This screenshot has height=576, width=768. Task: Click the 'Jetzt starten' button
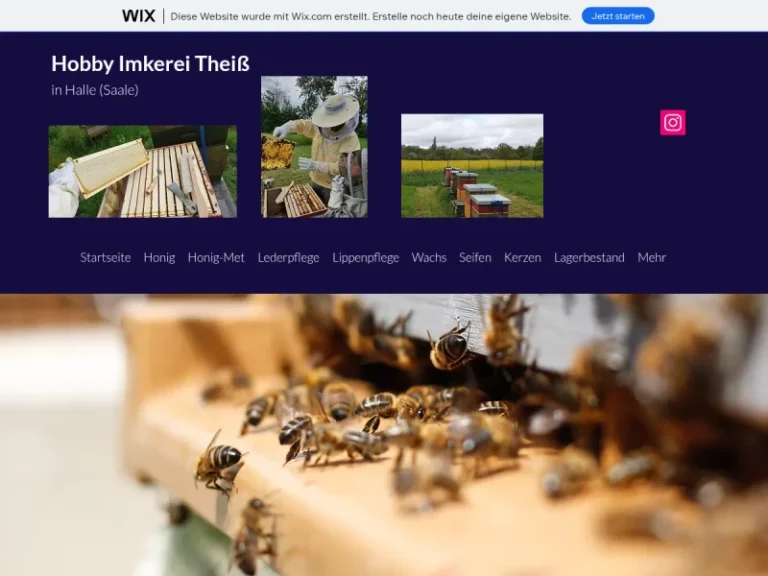(618, 16)
